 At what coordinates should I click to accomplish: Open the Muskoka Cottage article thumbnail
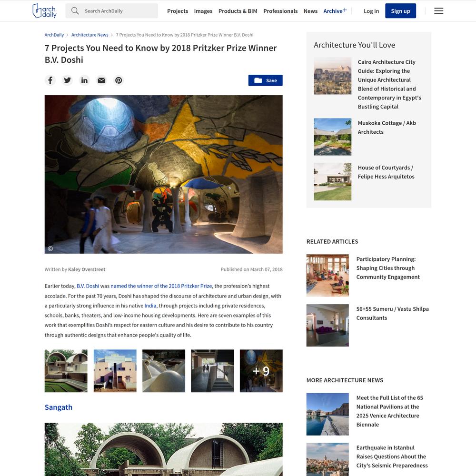332,137
